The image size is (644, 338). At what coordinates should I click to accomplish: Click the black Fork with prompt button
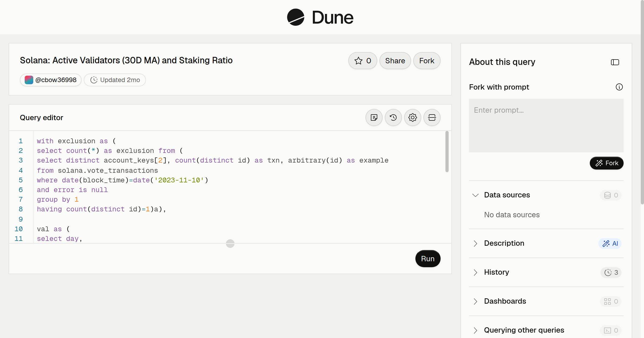coord(606,163)
